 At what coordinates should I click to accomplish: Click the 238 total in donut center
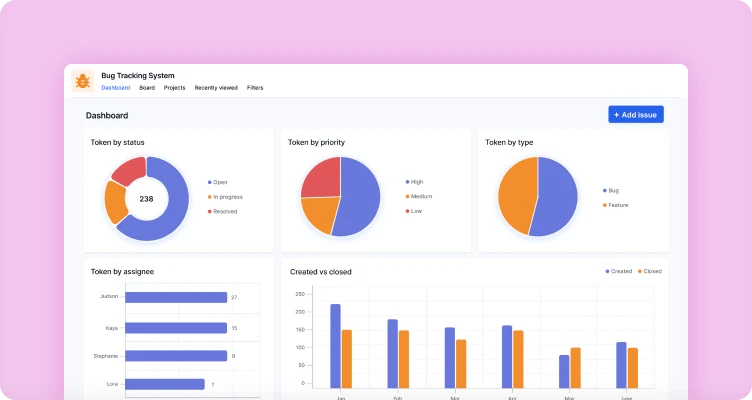click(146, 199)
